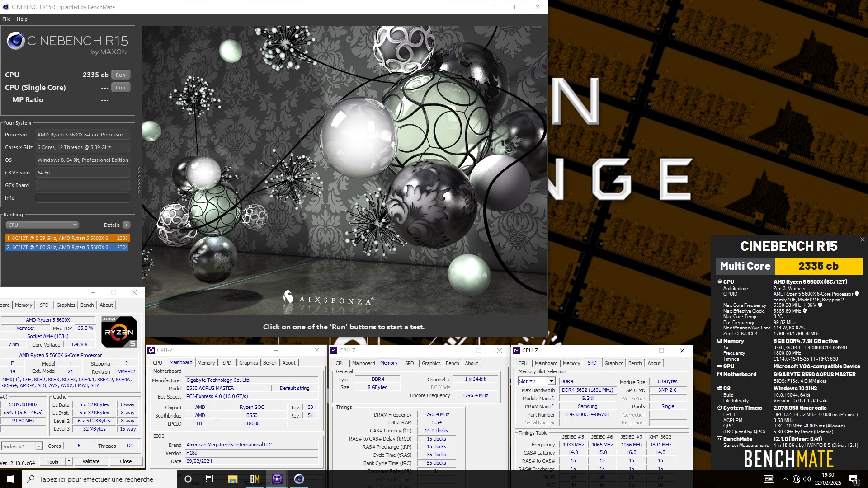Expand the Tools arrow dropdown in CPU-Z
Screen dimensions: 868x488
(69, 461)
